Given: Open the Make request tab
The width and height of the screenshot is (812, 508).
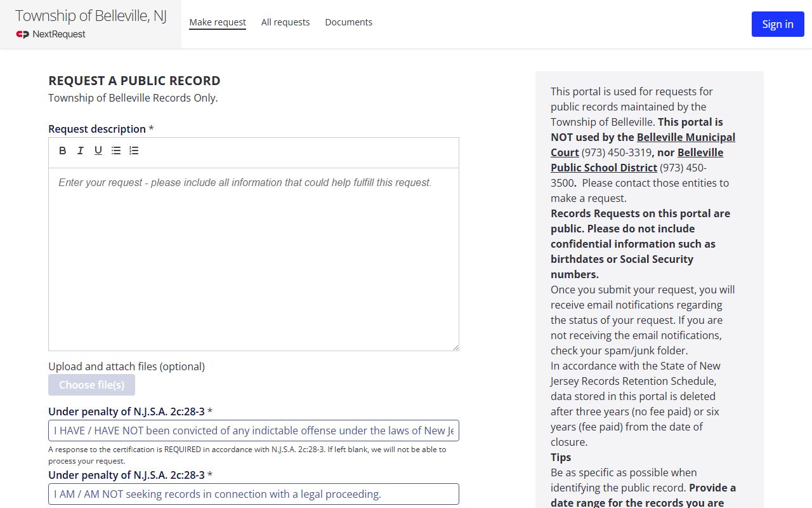Looking at the screenshot, I should (218, 22).
